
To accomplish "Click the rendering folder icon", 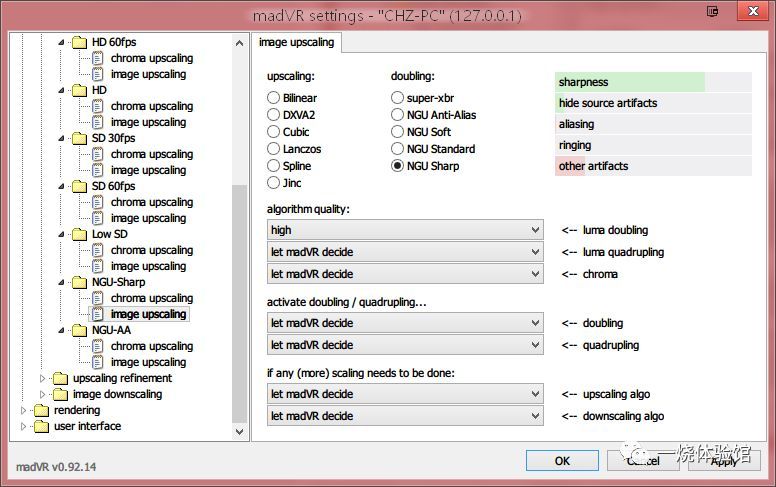I will [x=42, y=410].
